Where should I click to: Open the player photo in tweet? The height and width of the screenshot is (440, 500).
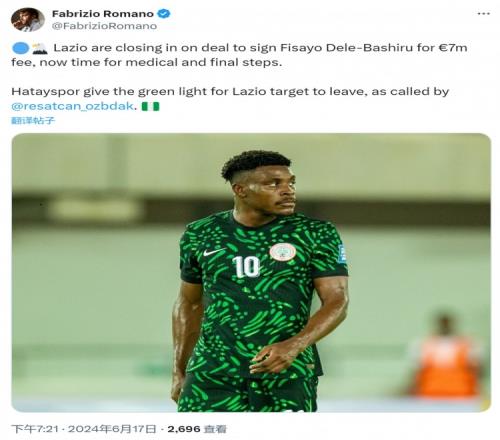[x=251, y=272]
